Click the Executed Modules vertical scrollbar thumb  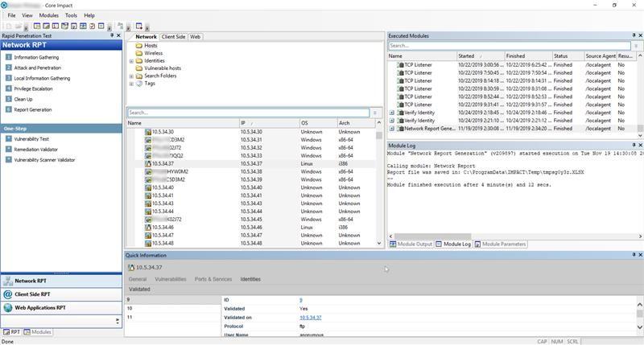[x=640, y=129]
